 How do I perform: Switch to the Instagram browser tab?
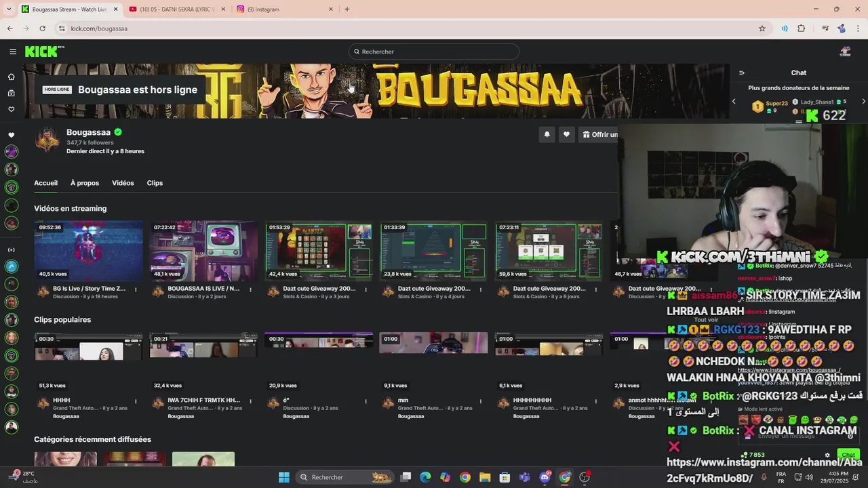285,9
